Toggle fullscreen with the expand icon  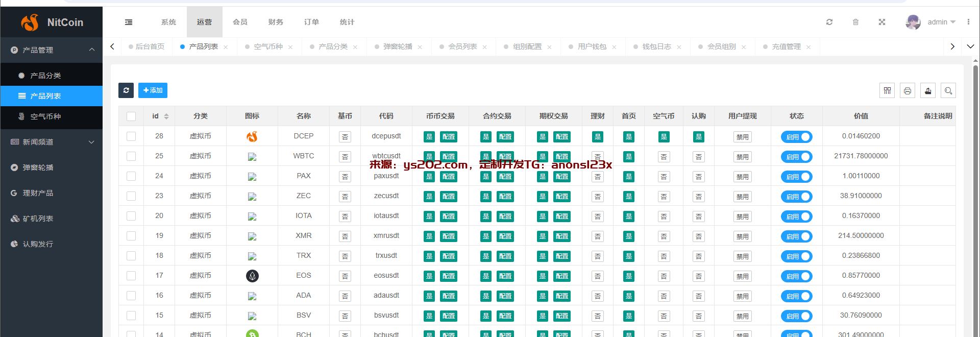pos(882,22)
